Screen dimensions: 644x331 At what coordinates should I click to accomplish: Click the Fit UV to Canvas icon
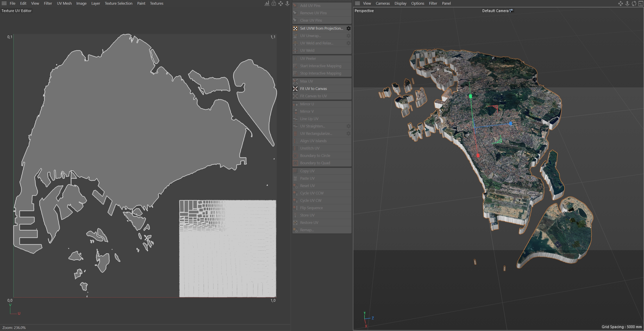[x=295, y=89]
